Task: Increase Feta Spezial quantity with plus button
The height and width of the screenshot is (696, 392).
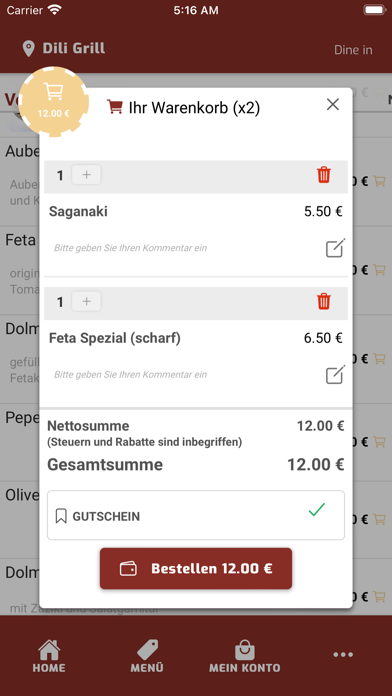Action: 87,302
